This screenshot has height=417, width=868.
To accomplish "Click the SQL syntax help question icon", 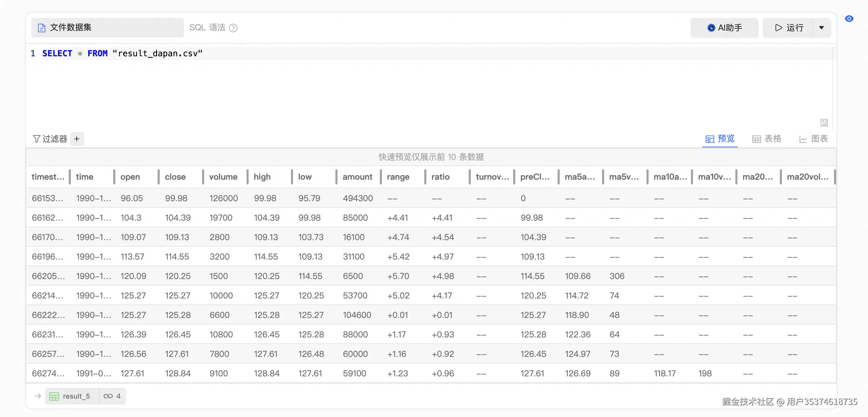I will pyautogui.click(x=233, y=28).
